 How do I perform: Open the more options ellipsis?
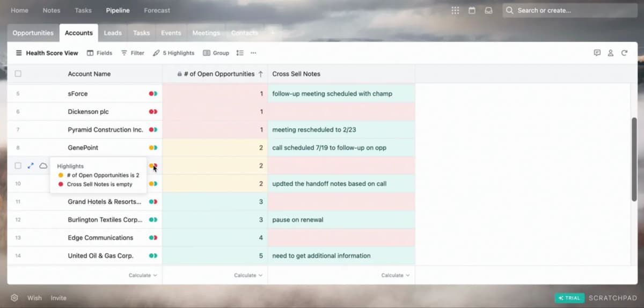[253, 53]
